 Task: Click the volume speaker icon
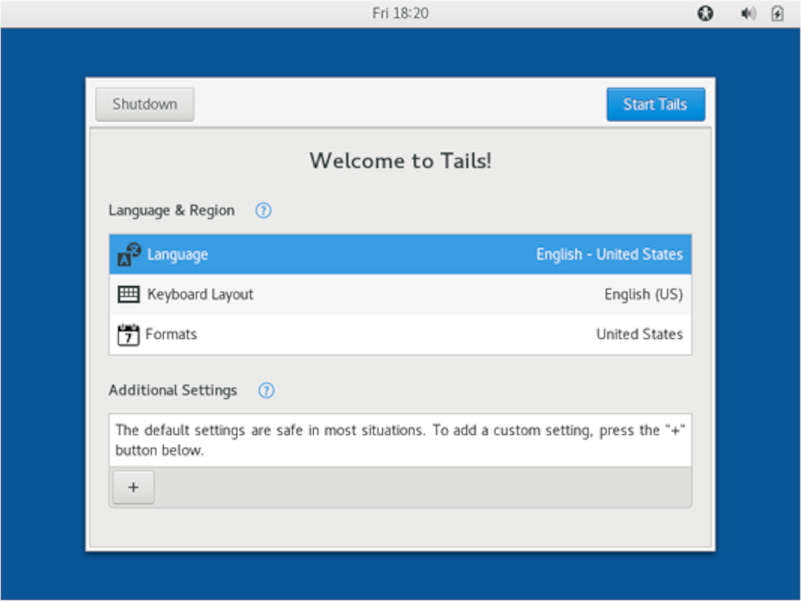[747, 14]
